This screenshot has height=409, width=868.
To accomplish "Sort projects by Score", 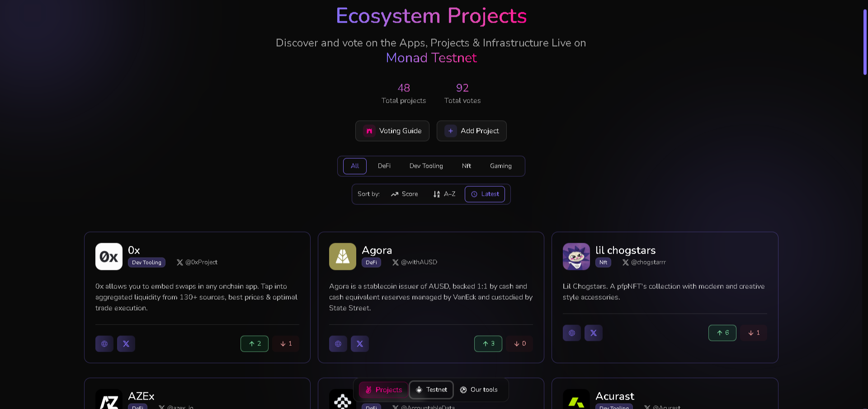I will (x=405, y=194).
